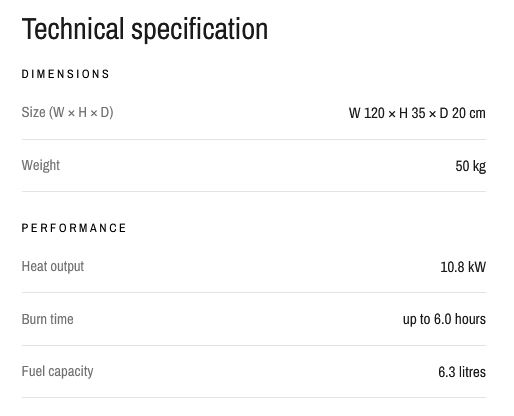514x416 pixels.
Task: Click the Technical specification heading
Action: click(x=145, y=29)
